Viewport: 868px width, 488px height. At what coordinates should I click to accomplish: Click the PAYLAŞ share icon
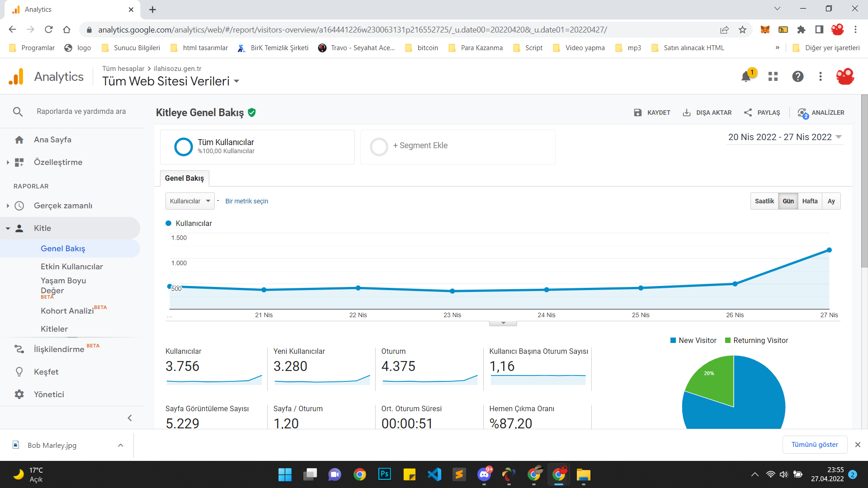748,113
